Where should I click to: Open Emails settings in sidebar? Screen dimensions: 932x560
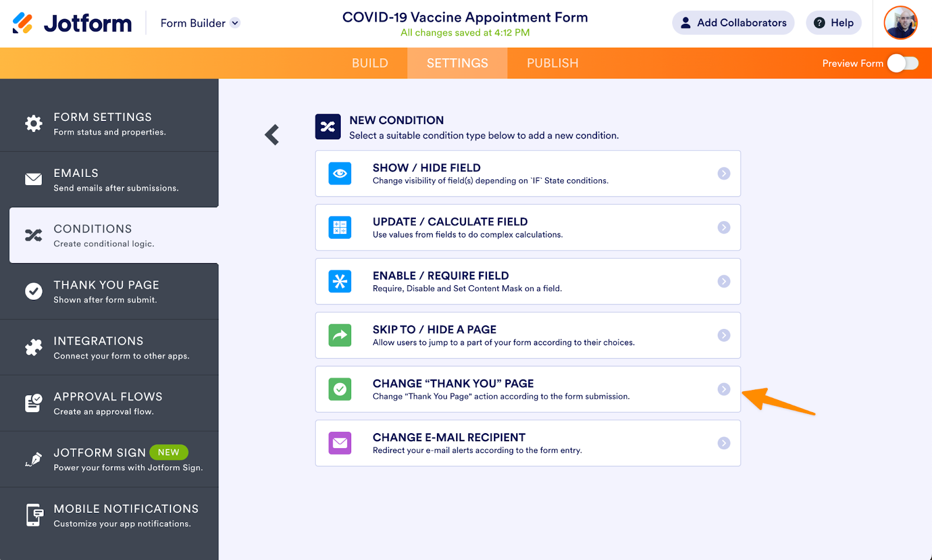click(x=110, y=180)
